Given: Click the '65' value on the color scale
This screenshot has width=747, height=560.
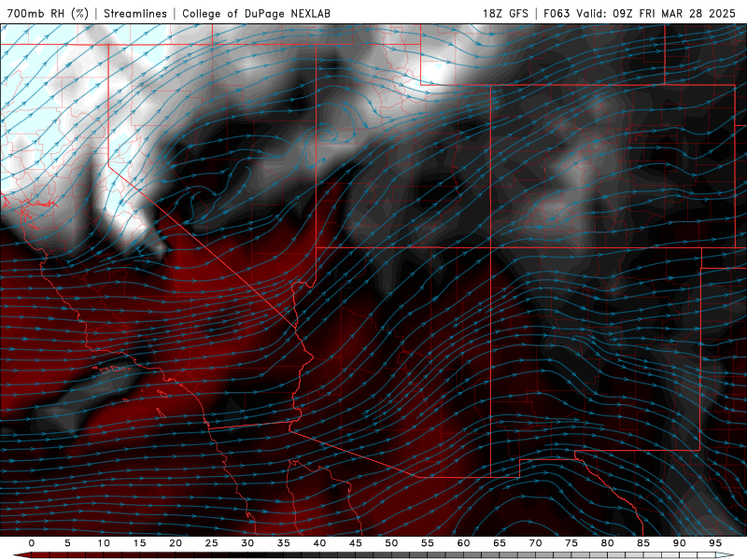Looking at the screenshot, I should [x=500, y=543].
